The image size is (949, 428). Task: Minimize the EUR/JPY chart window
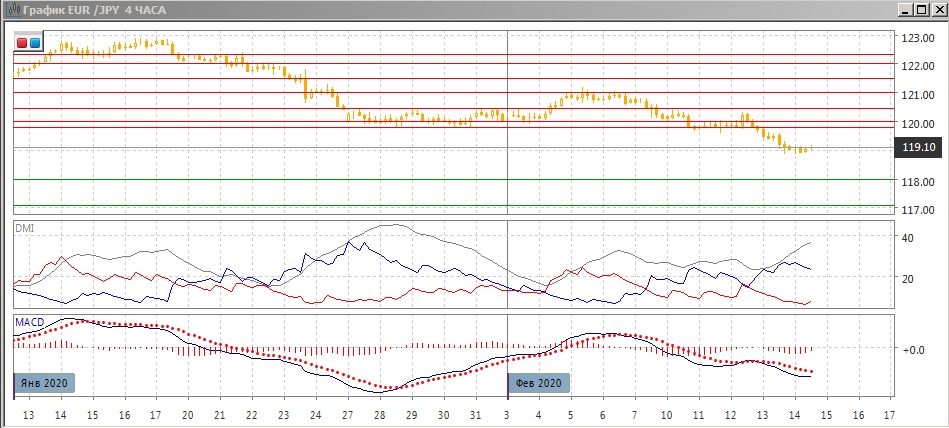click(x=905, y=10)
